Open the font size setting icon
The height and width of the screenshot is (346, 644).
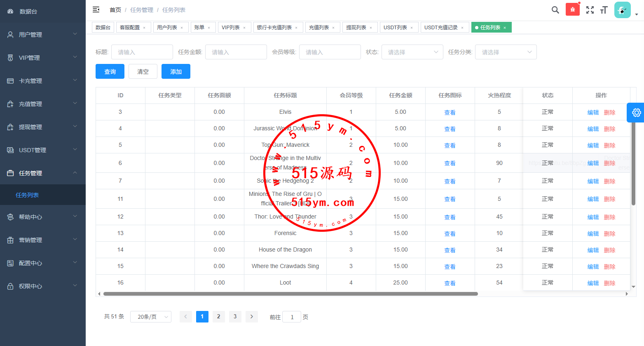coord(604,10)
